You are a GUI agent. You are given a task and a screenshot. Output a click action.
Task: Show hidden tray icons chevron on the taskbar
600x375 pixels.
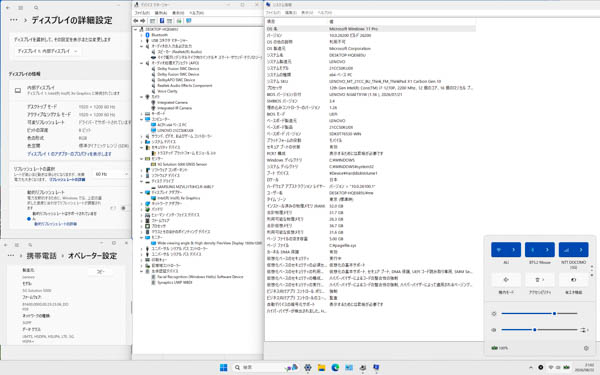[x=531, y=367]
